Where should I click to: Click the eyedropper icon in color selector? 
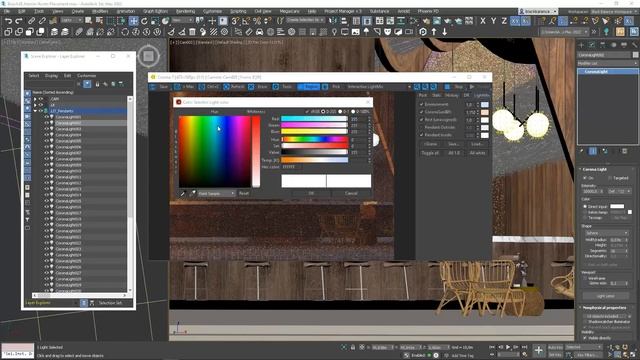coord(182,193)
